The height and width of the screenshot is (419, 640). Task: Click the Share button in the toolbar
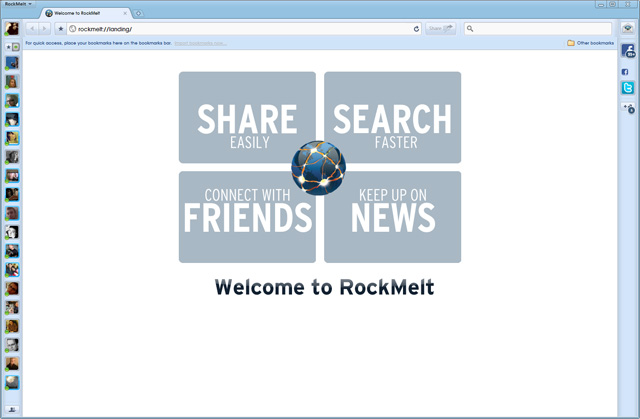[440, 28]
